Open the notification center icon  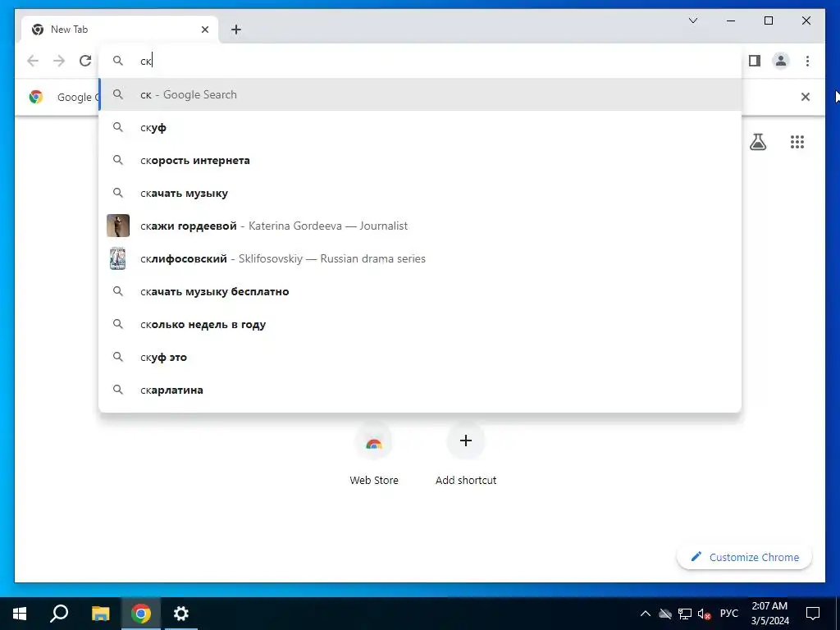click(813, 614)
